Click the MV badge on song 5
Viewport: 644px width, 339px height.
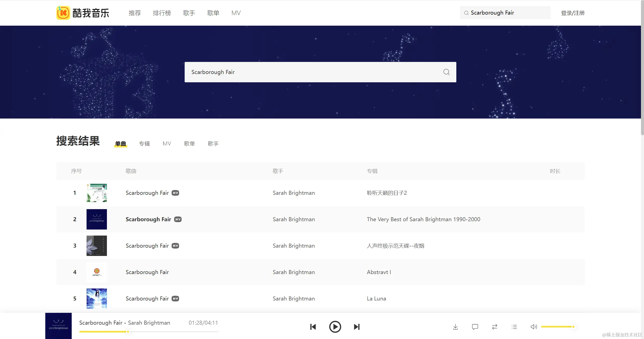(x=175, y=298)
